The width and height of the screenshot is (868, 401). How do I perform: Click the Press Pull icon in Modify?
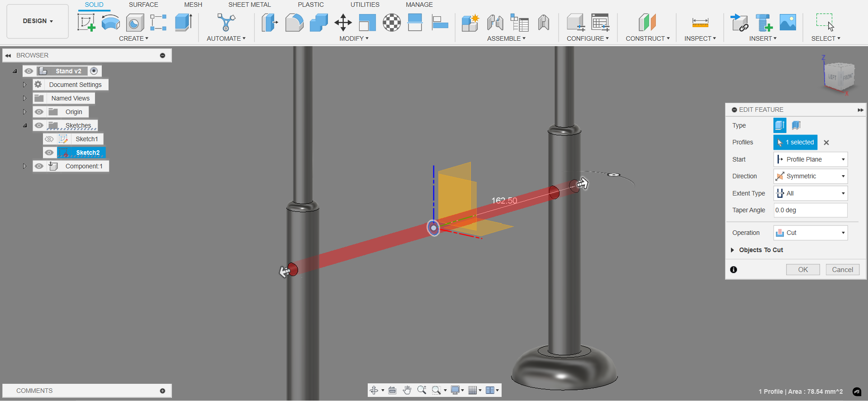tap(270, 22)
